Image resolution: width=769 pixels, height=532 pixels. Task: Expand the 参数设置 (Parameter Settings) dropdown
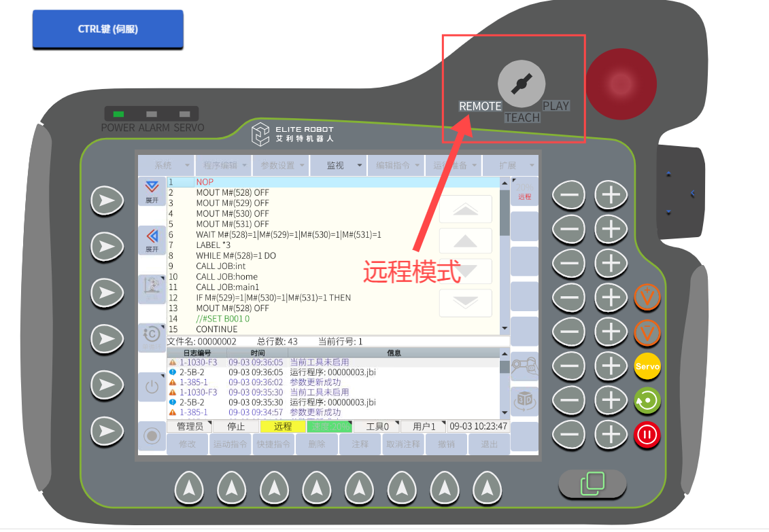(x=279, y=165)
